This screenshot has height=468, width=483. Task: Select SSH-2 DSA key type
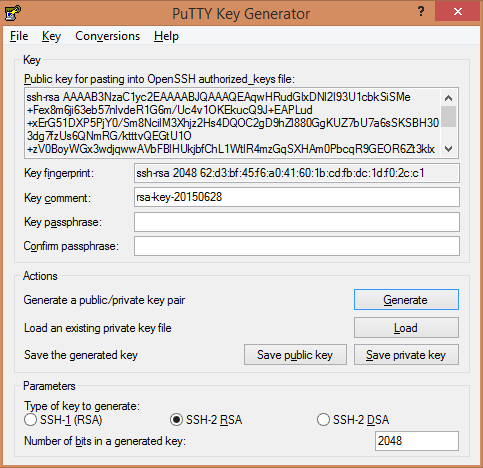tap(323, 420)
